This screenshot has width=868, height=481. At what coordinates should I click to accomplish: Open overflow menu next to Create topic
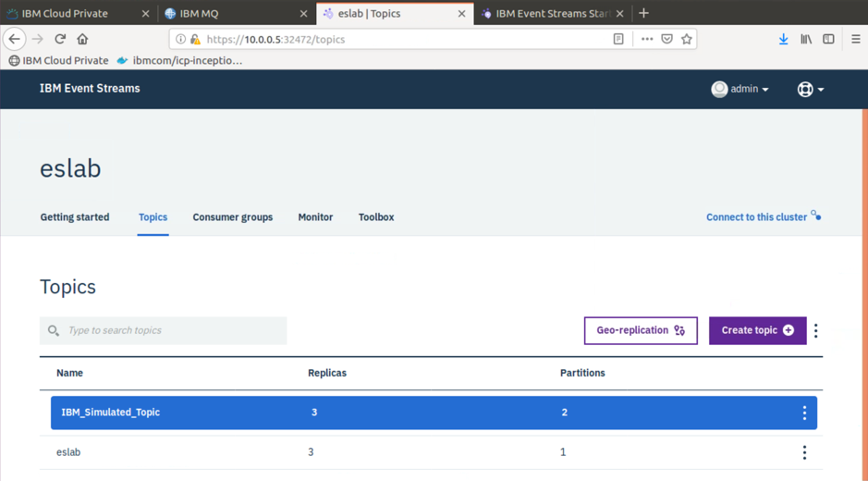[x=816, y=331]
